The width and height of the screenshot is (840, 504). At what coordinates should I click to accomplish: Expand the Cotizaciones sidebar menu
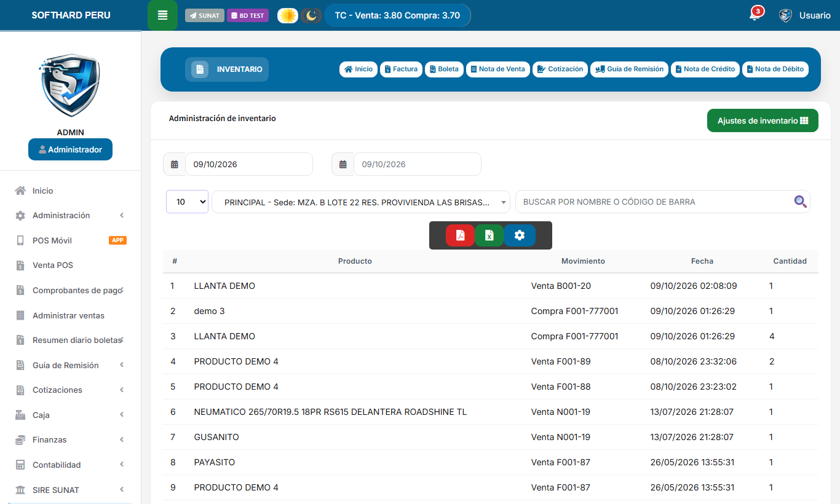(70, 390)
